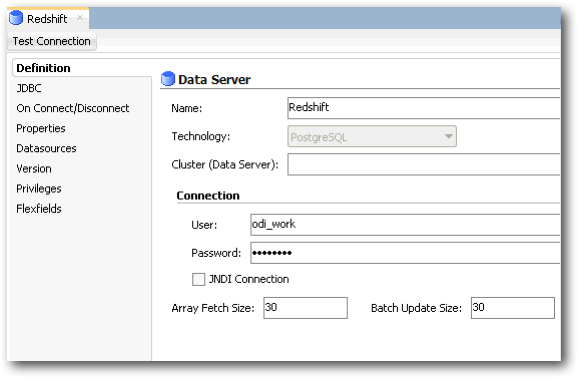581x380 pixels.
Task: Click the Redshift tab database icon
Action: click(16, 18)
